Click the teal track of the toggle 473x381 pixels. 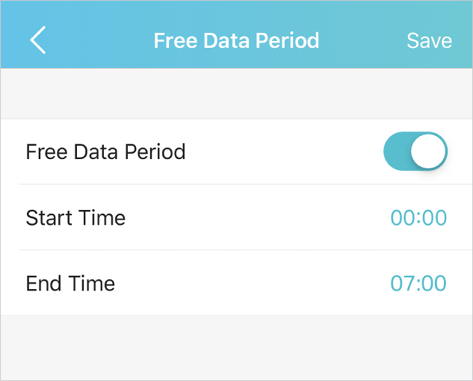[x=397, y=151]
